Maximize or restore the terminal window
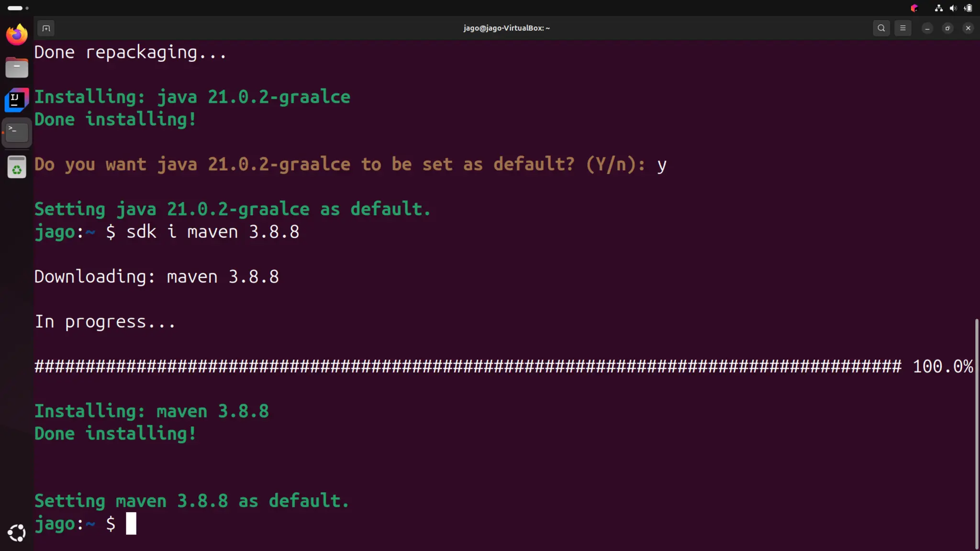980x551 pixels. (947, 28)
